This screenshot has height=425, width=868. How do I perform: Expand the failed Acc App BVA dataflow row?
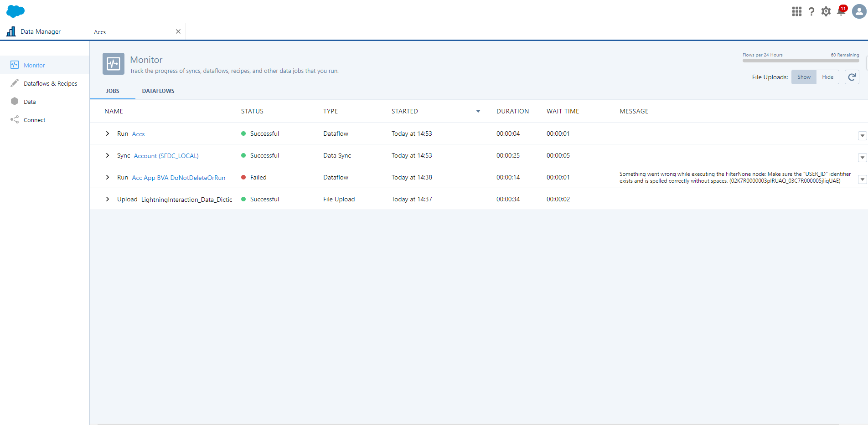[x=107, y=177]
